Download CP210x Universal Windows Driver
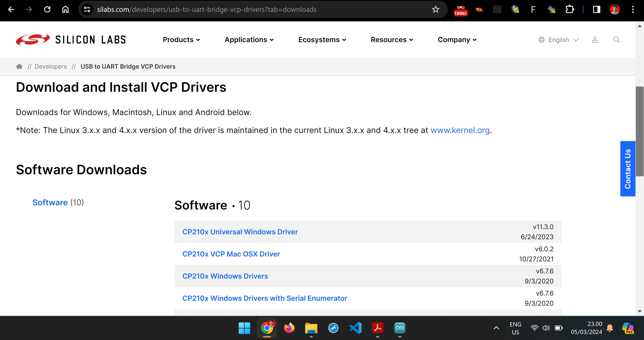The height and width of the screenshot is (340, 644). 240,232
